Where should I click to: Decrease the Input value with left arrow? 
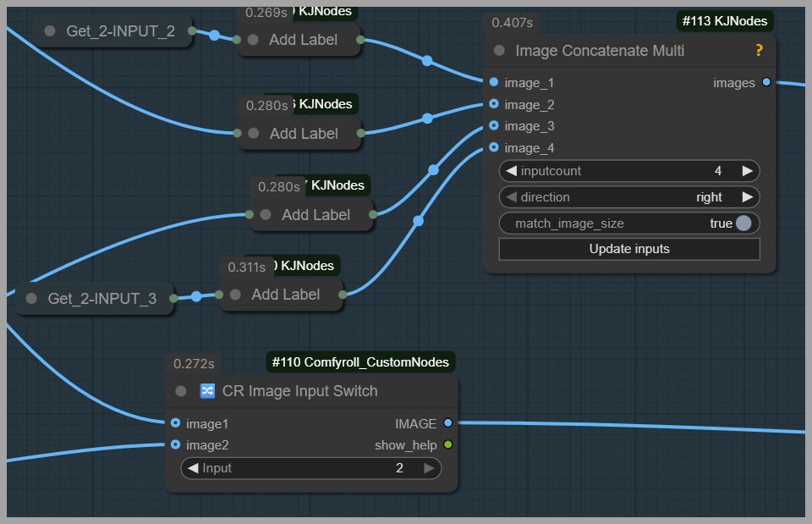pyautogui.click(x=193, y=468)
